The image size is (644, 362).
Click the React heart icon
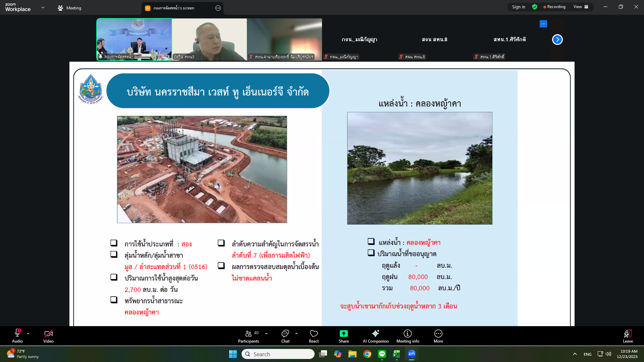point(314,334)
